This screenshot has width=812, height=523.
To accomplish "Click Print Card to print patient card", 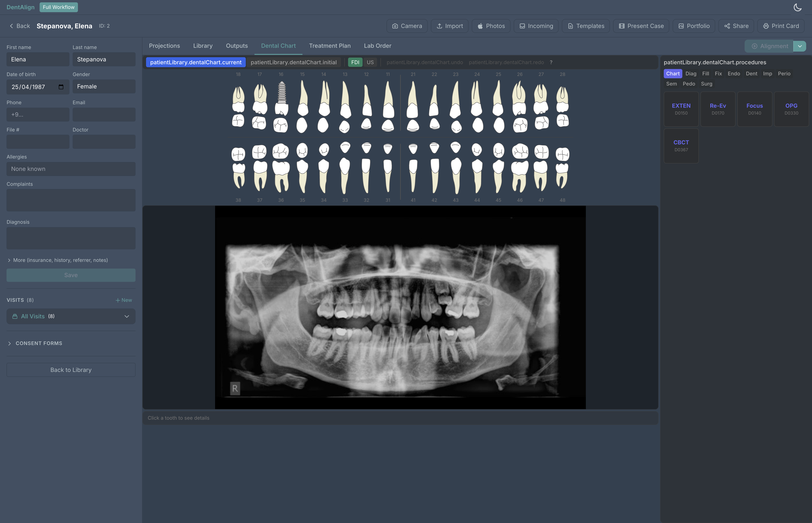I will coord(780,26).
